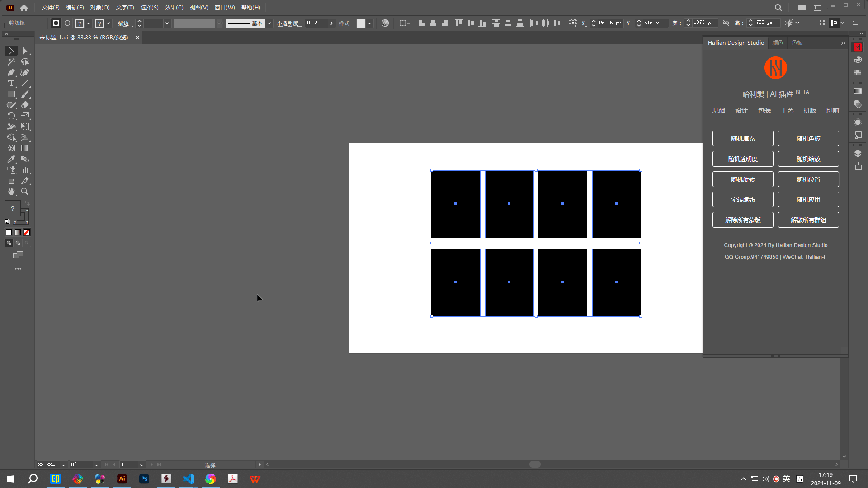The image size is (868, 488).
Task: Pick the Magic Wand tool
Action: (11, 61)
